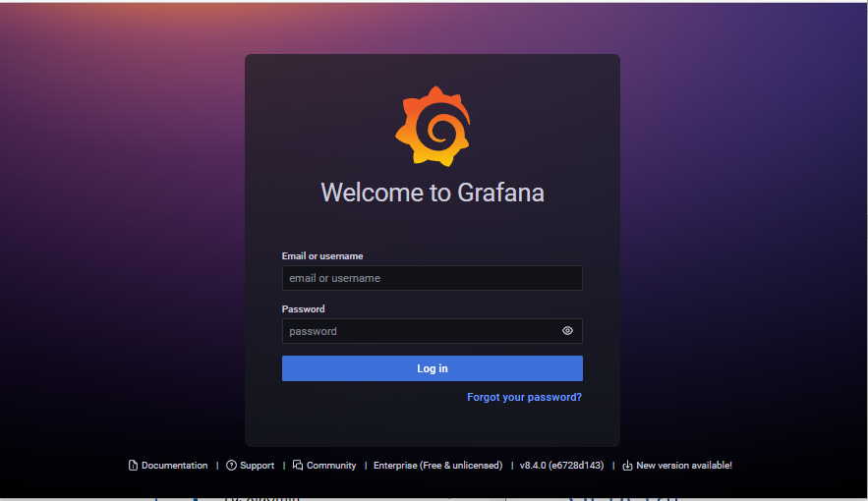Go to the Support footer link text

pos(257,466)
